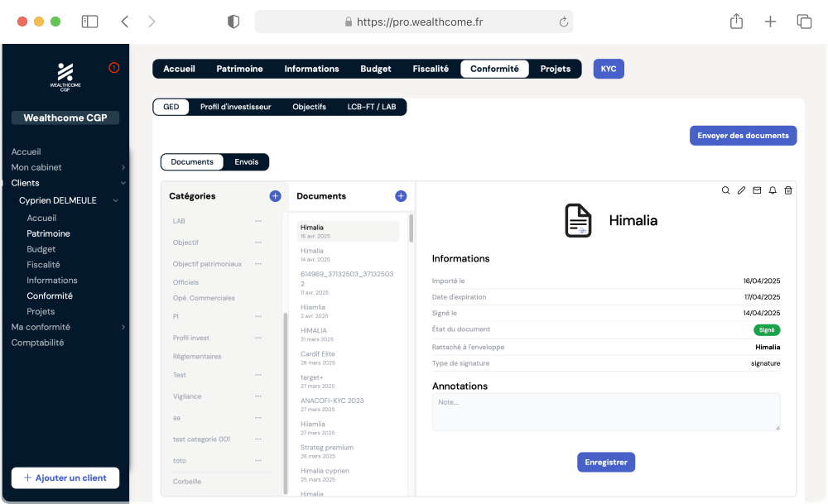Open options dots for Objectif category
Viewport: 828px width, 504px height.
(x=258, y=242)
